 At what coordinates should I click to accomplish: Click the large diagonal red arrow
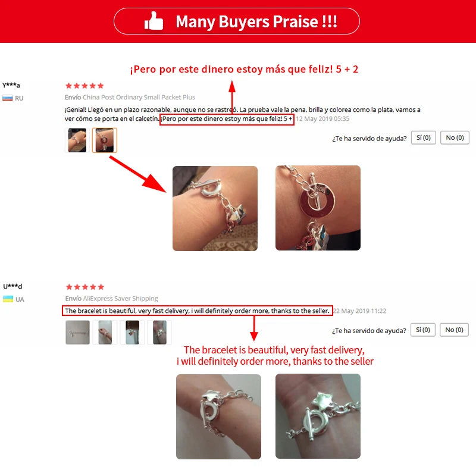click(138, 174)
